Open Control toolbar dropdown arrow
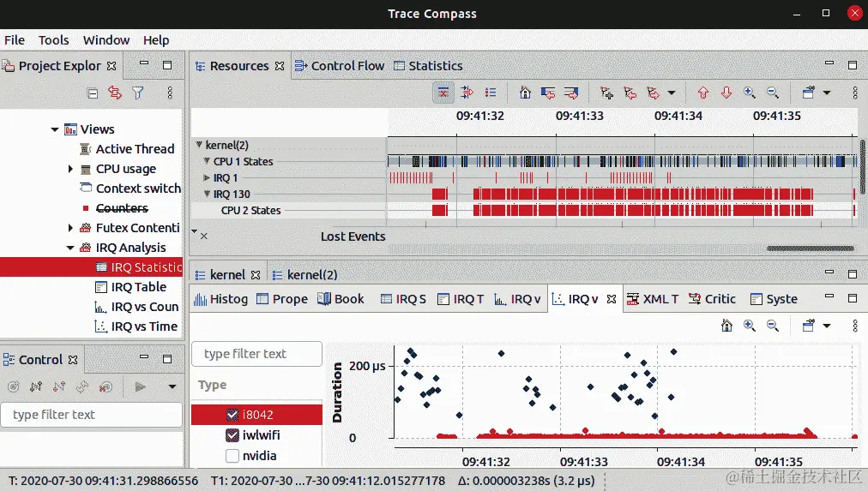This screenshot has height=491, width=868. [x=172, y=386]
